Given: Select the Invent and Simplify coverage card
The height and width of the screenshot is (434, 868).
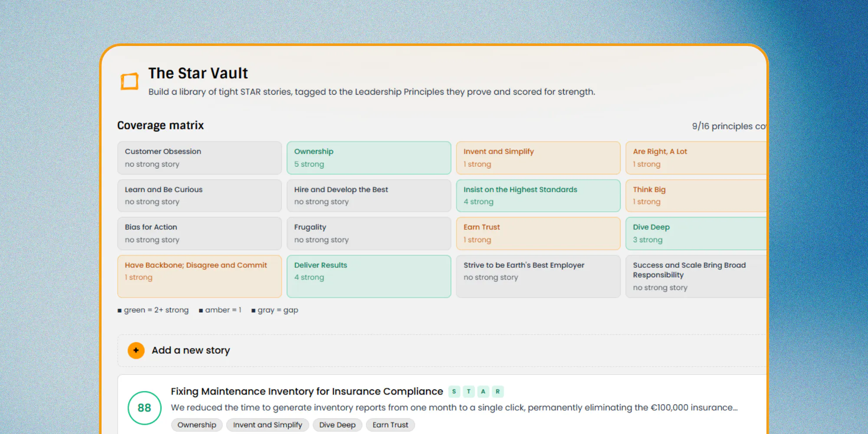Looking at the screenshot, I should tap(538, 158).
